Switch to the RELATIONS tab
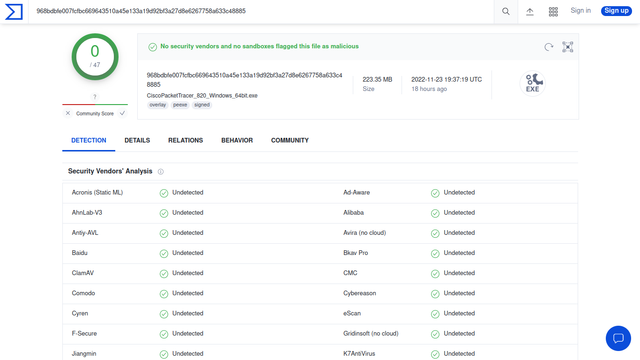Screen dimensions: 640x360 185,140
